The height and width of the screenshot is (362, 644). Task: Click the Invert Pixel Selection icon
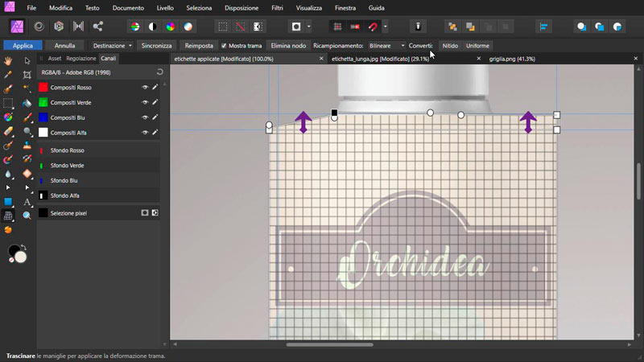point(258,27)
